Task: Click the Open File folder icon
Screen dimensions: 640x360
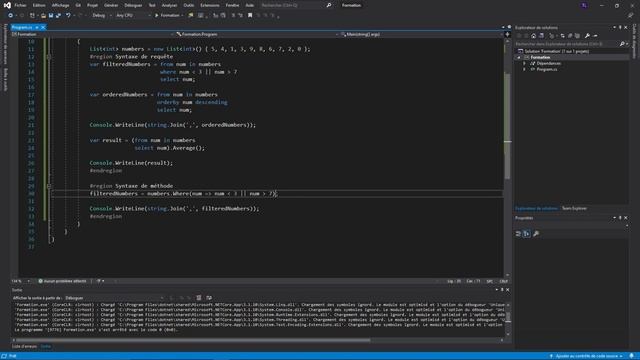Action: pyautogui.click(x=43, y=16)
